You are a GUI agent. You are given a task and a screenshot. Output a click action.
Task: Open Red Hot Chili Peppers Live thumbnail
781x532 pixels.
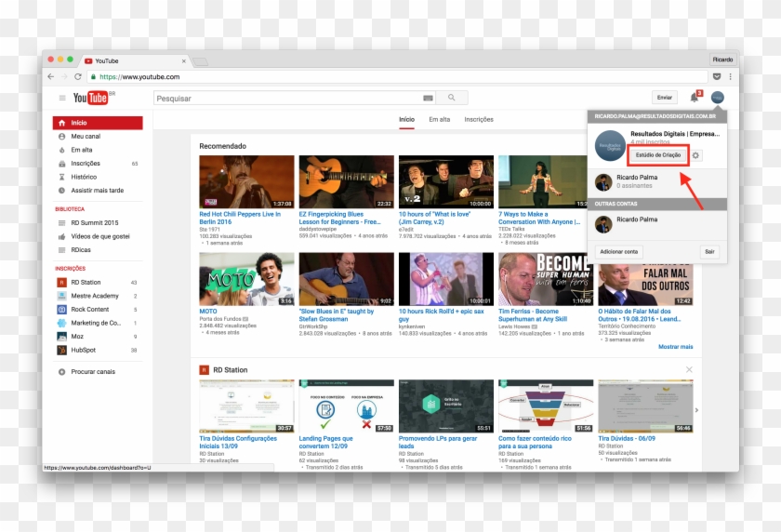(246, 181)
